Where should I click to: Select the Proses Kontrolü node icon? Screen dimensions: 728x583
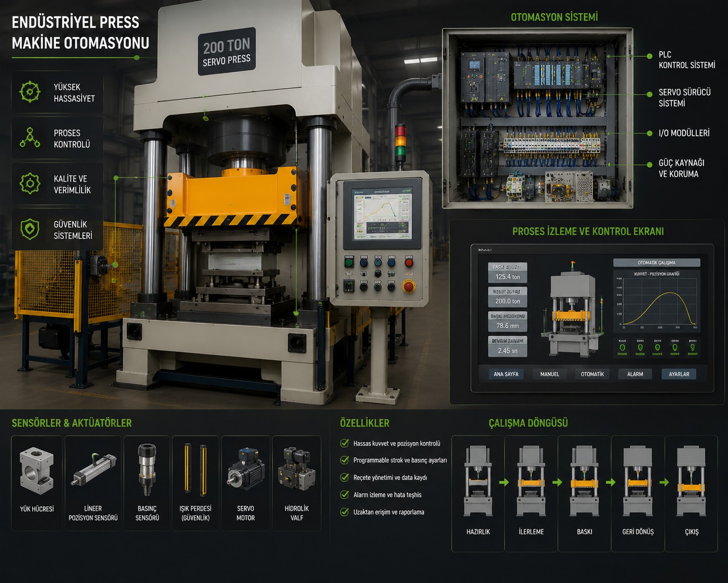[30, 137]
